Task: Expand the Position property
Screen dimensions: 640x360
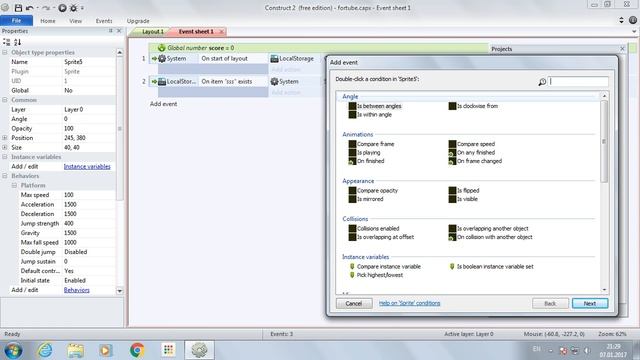Action: pos(5,138)
